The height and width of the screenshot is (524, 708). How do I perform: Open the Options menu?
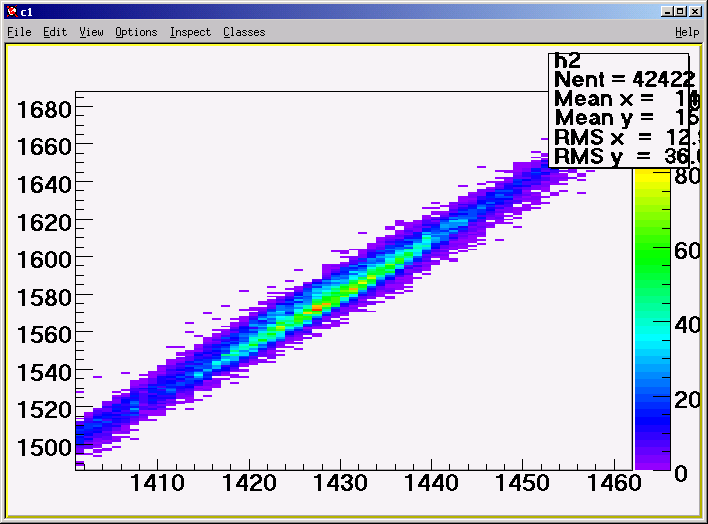[136, 32]
